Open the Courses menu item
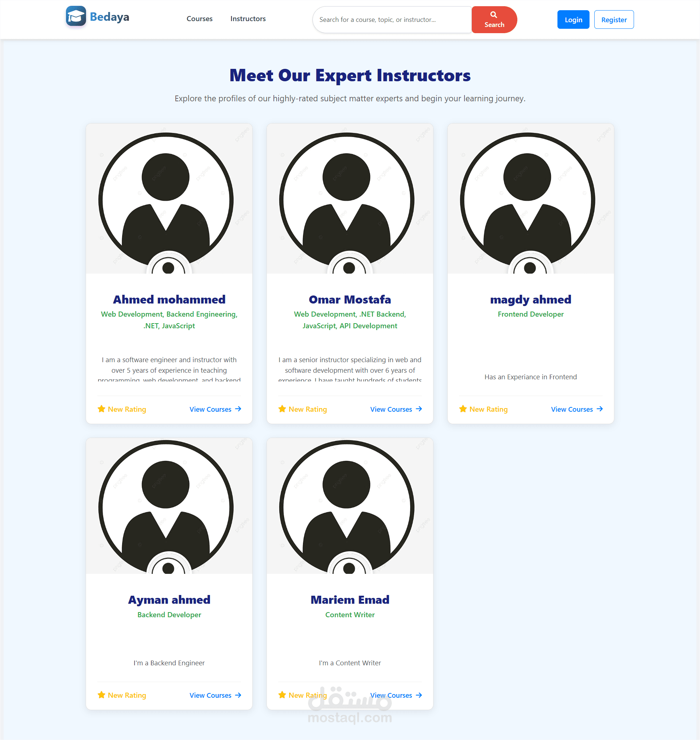The width and height of the screenshot is (700, 740). point(199,19)
